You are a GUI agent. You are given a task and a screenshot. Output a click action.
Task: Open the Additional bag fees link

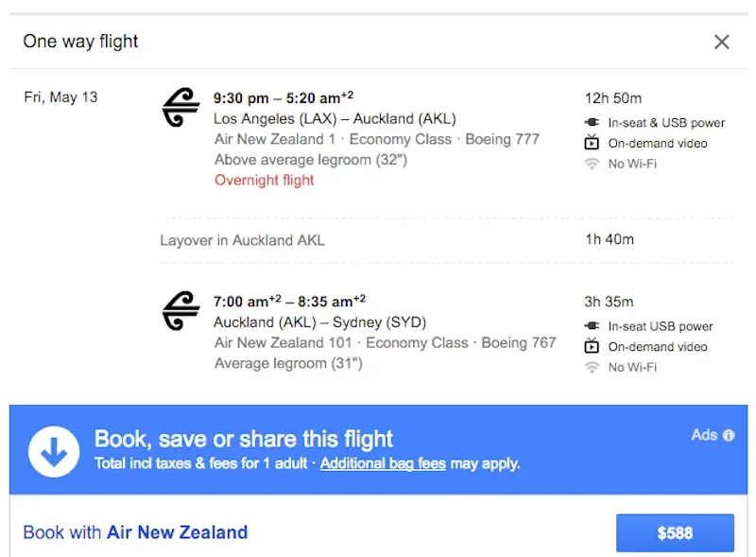coord(383,463)
